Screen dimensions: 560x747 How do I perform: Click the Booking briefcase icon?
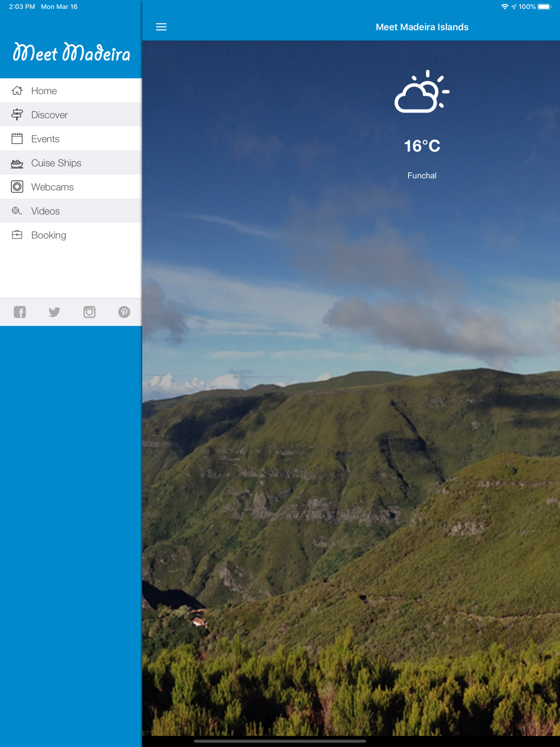point(17,235)
